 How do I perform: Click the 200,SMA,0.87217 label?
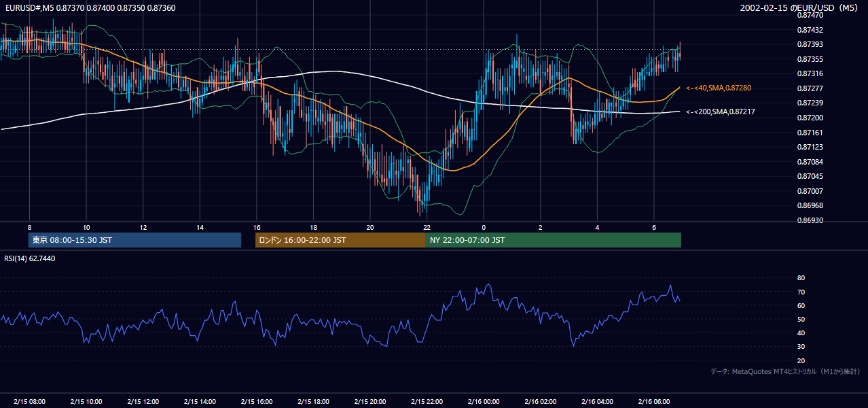721,112
